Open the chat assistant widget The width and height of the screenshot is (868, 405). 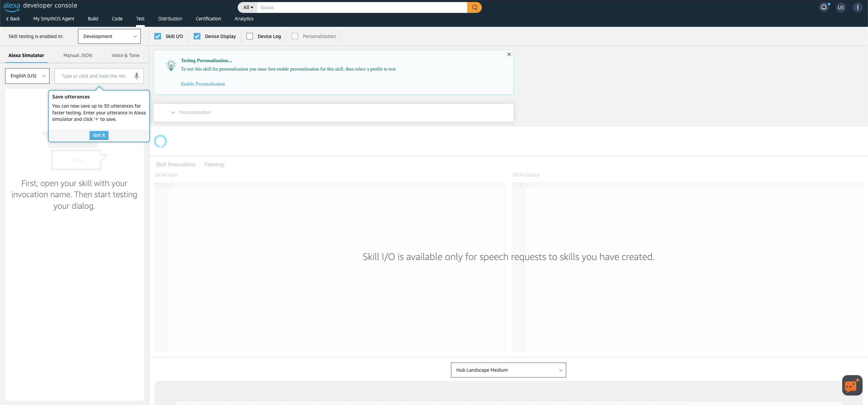pyautogui.click(x=852, y=385)
